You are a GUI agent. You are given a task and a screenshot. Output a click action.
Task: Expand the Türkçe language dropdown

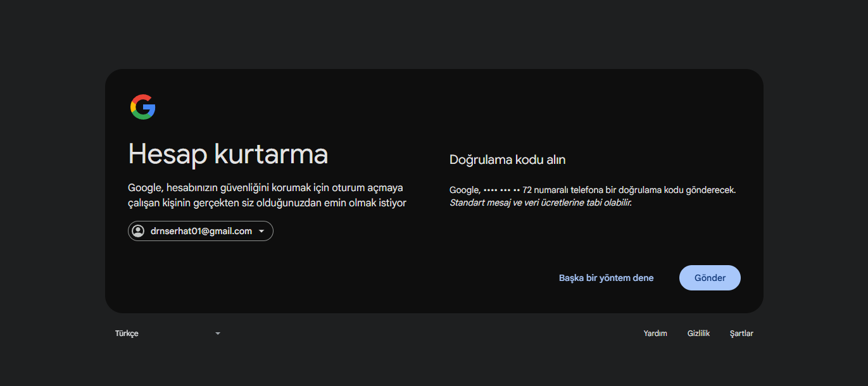[x=168, y=333]
